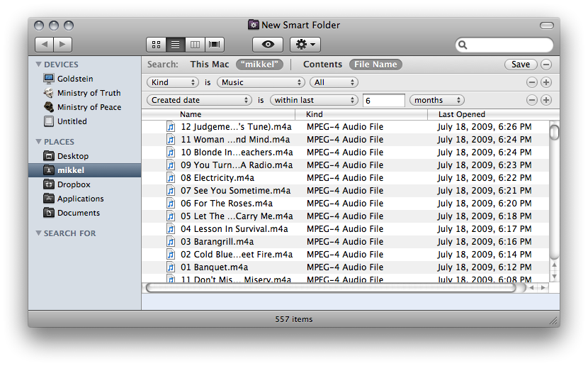
Task: Switch to column view
Action: tap(195, 45)
